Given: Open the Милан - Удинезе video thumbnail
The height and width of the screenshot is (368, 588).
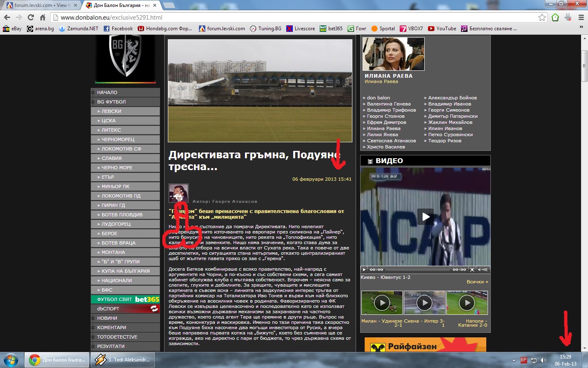Looking at the screenshot, I should coord(382,303).
